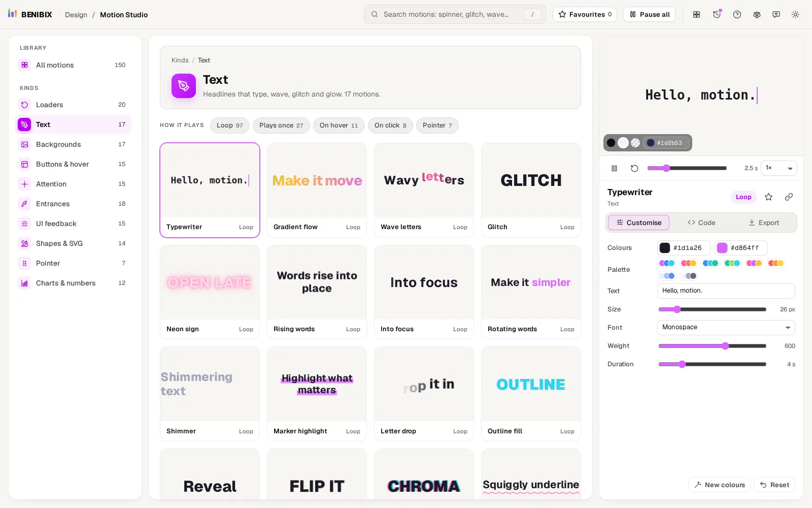
Task: Toggle the Loop filter chip
Action: [x=230, y=125]
